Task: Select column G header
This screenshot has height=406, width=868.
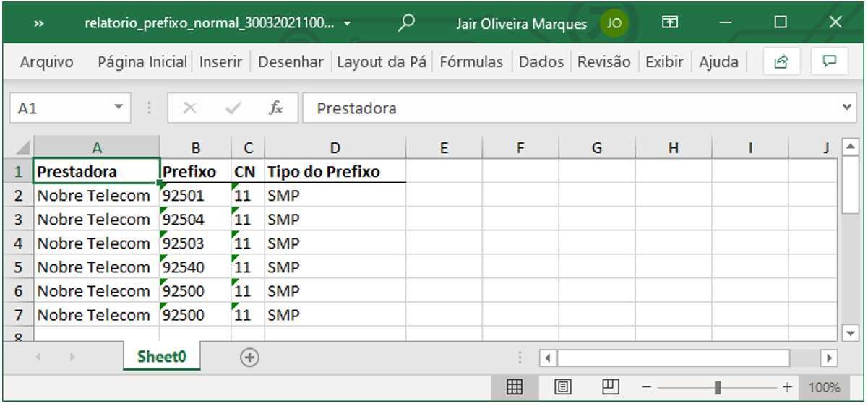Action: point(597,148)
